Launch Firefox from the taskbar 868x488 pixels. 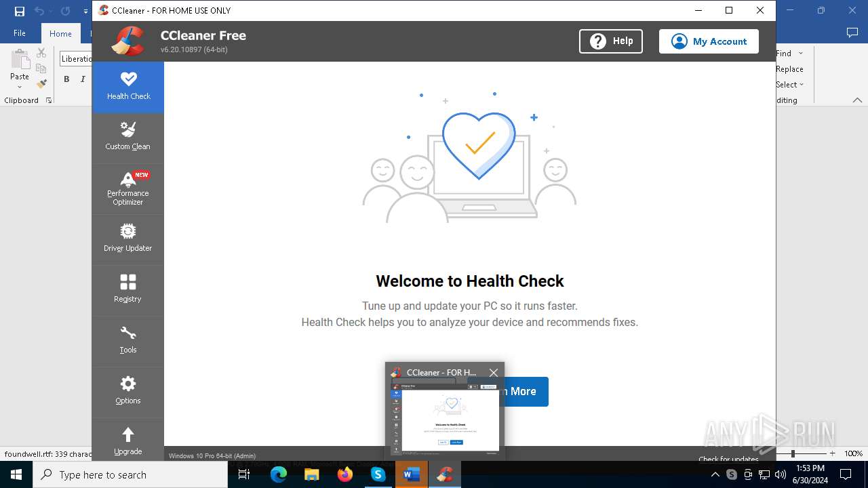point(345,474)
